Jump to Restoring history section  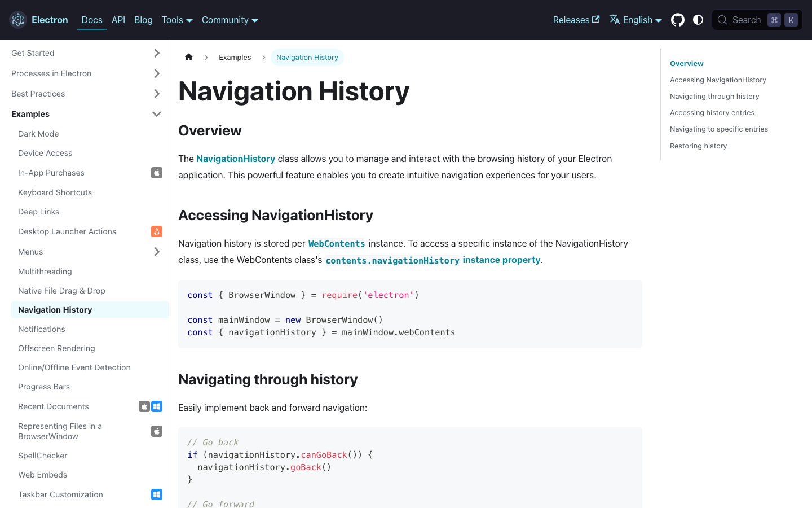pyautogui.click(x=698, y=146)
